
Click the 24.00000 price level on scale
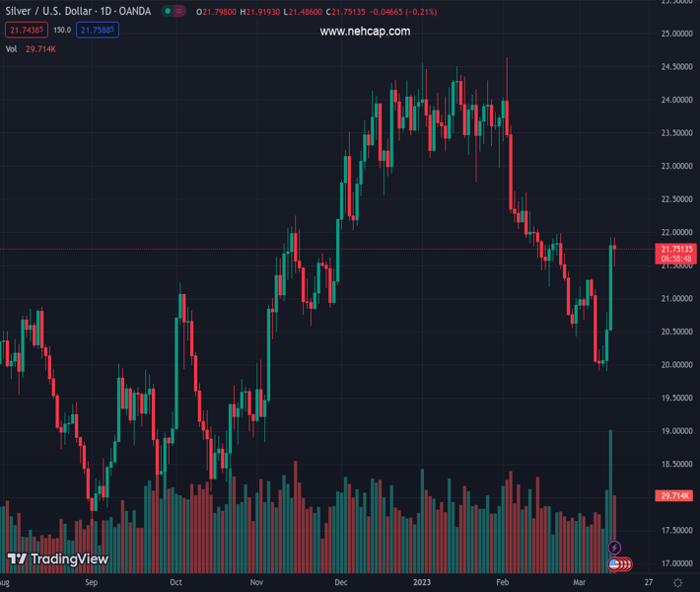pos(674,100)
